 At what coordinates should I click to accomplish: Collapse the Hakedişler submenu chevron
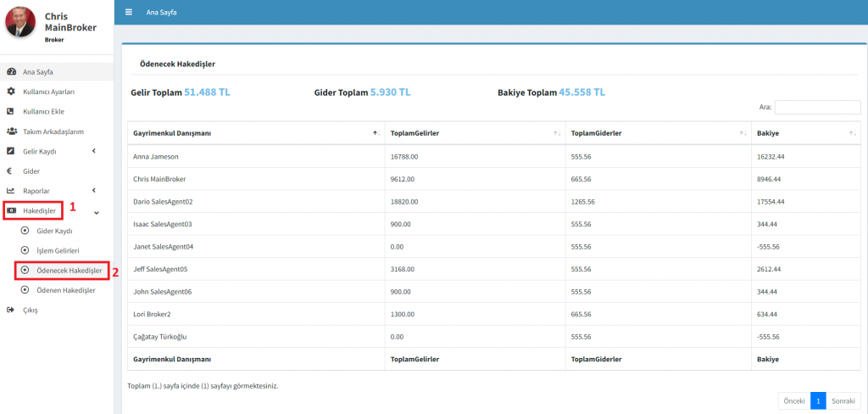pyautogui.click(x=96, y=212)
